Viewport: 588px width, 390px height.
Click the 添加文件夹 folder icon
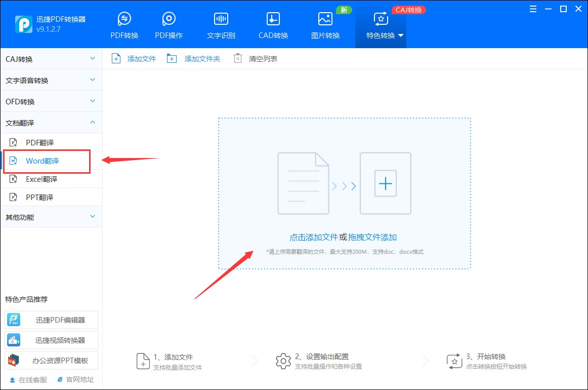(172, 59)
